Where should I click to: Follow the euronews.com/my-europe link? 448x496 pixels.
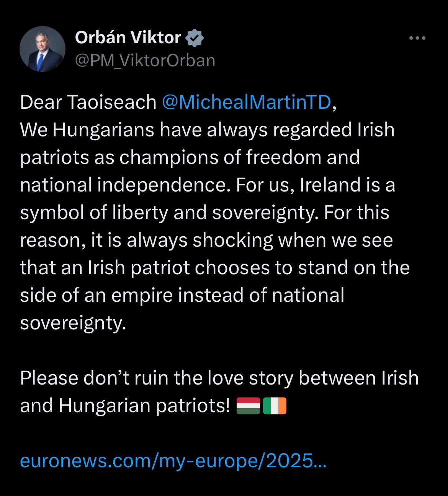(x=173, y=461)
